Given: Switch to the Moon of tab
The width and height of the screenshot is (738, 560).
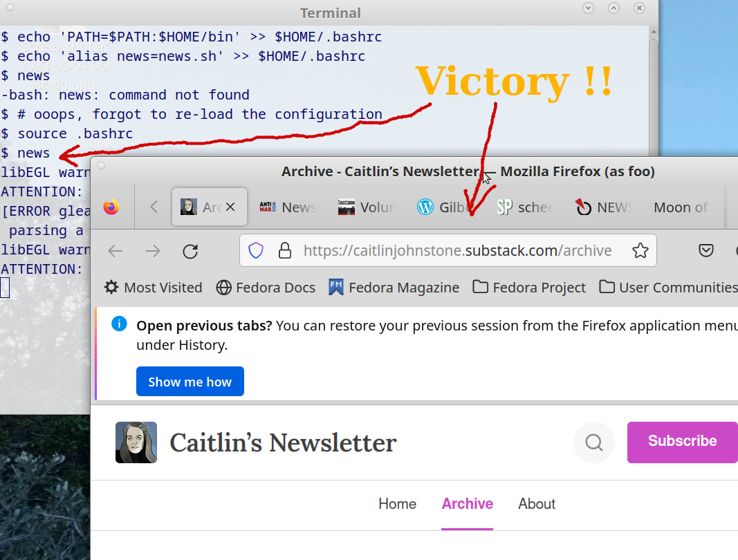Looking at the screenshot, I should pyautogui.click(x=681, y=207).
